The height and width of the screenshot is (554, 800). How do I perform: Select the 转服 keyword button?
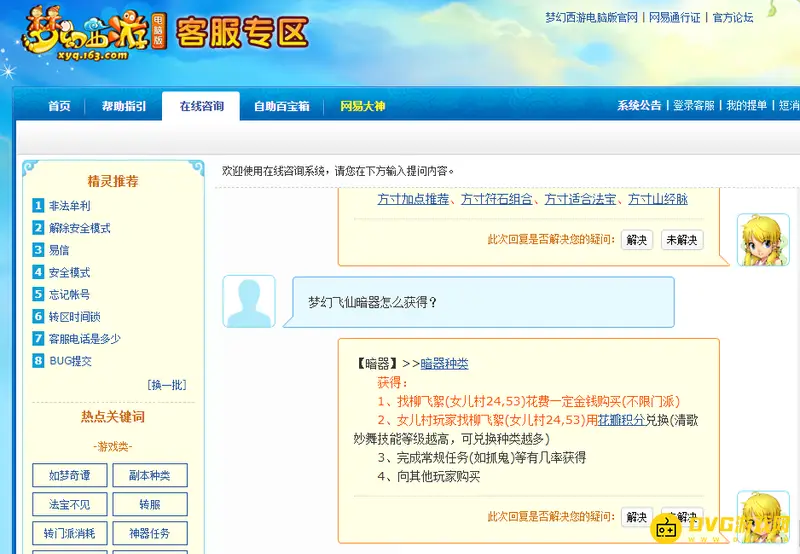tap(150, 505)
